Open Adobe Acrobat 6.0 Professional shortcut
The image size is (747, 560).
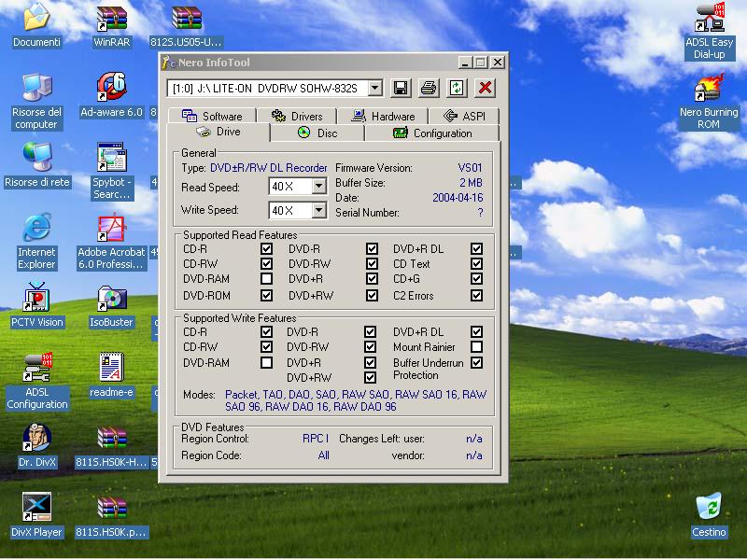[111, 242]
